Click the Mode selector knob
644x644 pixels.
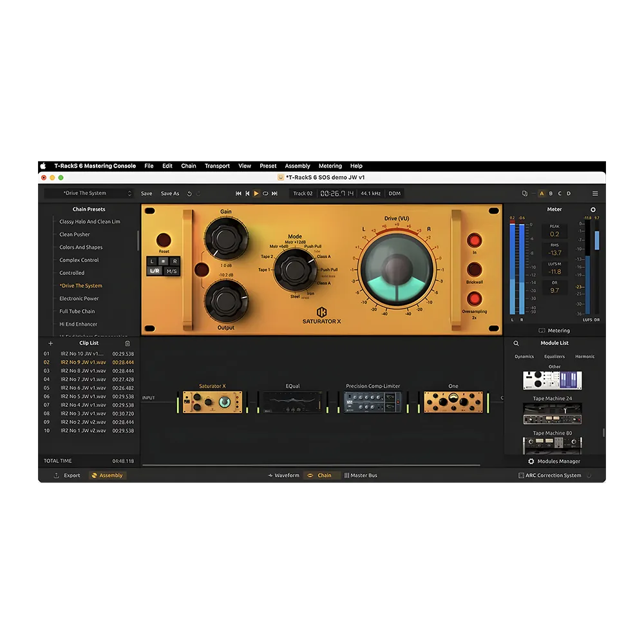tap(295, 269)
